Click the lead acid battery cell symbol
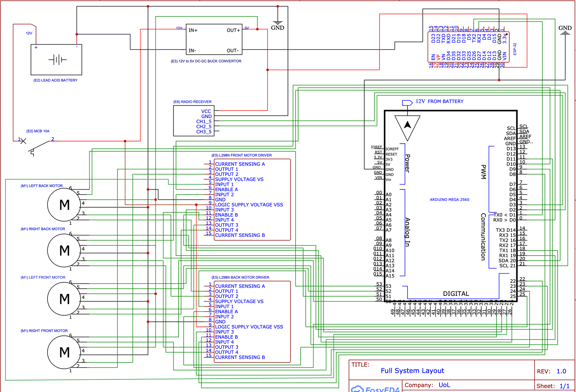The image size is (576, 392). click(x=58, y=59)
